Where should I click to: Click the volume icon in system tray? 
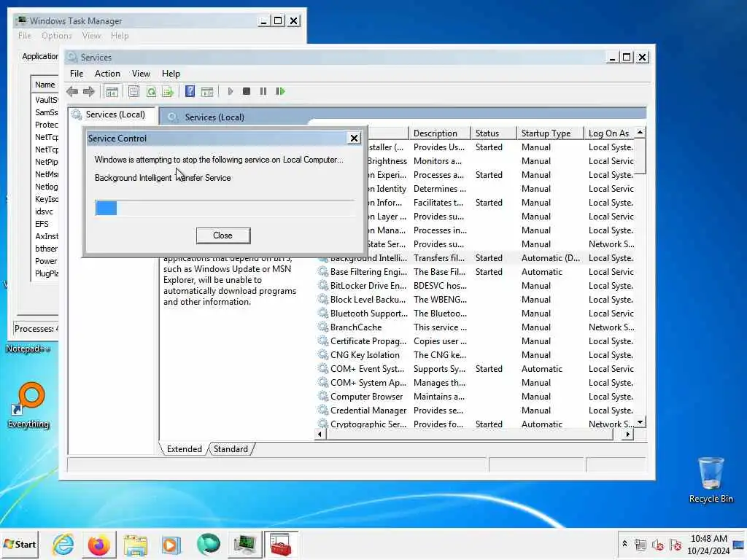tap(658, 545)
